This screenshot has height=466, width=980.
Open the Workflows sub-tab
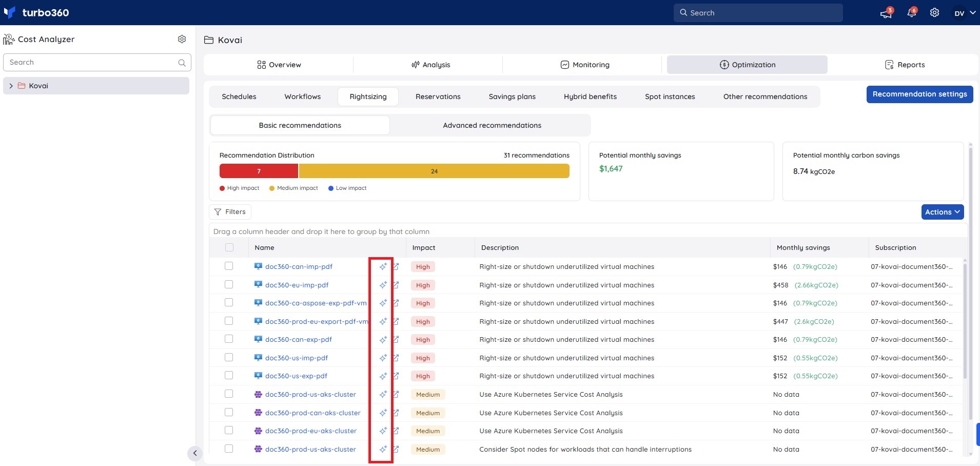coord(303,96)
